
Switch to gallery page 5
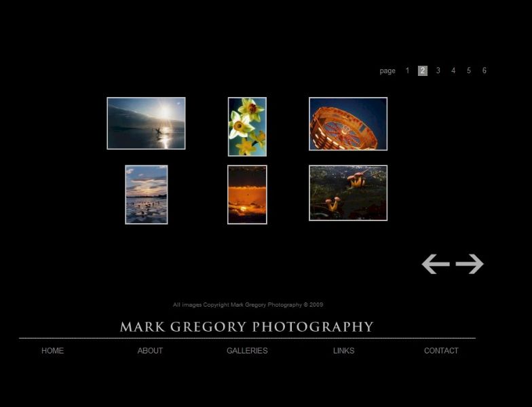469,71
